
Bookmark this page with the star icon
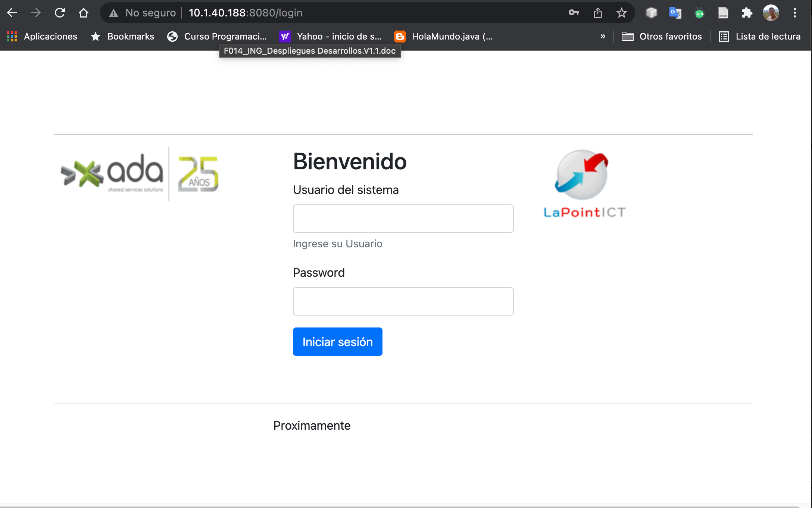622,13
